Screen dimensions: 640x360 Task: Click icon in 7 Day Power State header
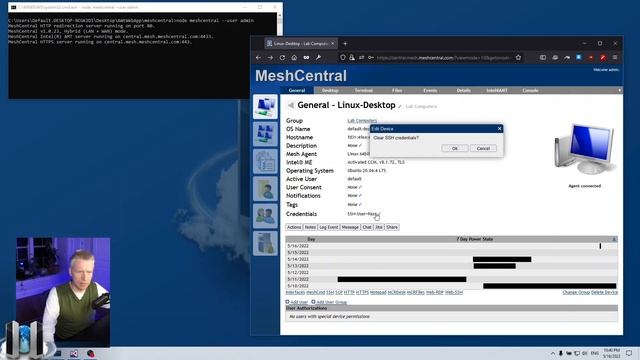point(614,239)
